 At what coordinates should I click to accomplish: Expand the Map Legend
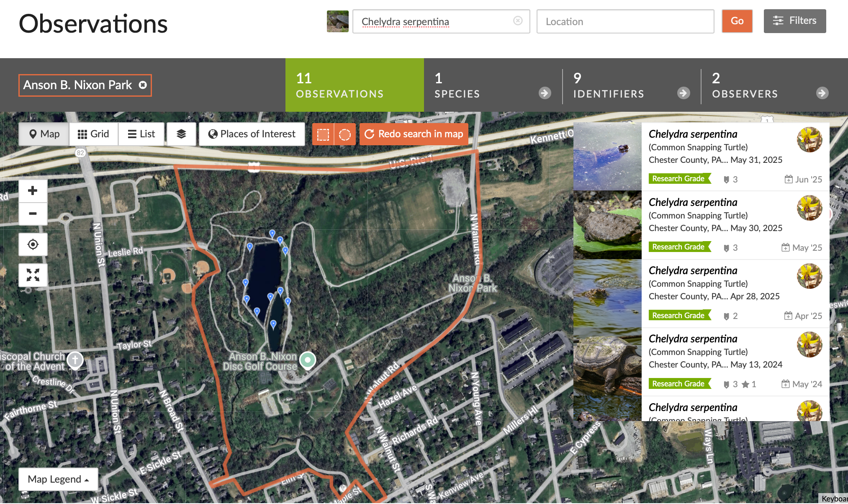click(58, 479)
